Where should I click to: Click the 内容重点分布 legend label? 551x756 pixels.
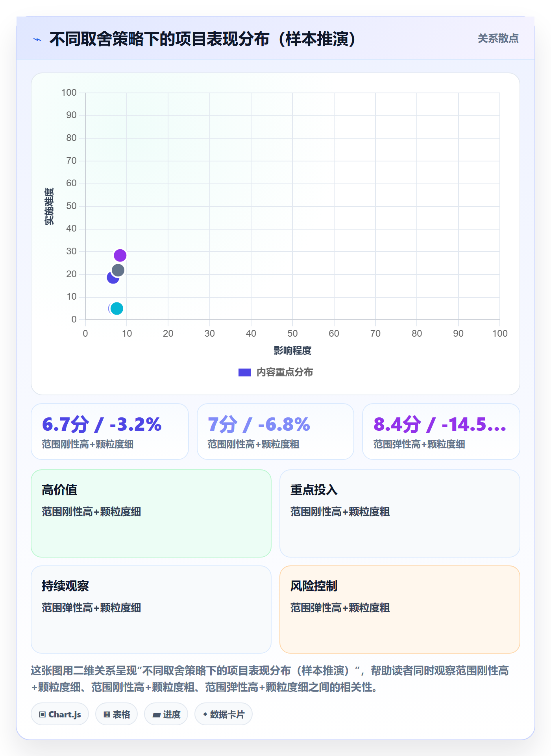click(285, 372)
